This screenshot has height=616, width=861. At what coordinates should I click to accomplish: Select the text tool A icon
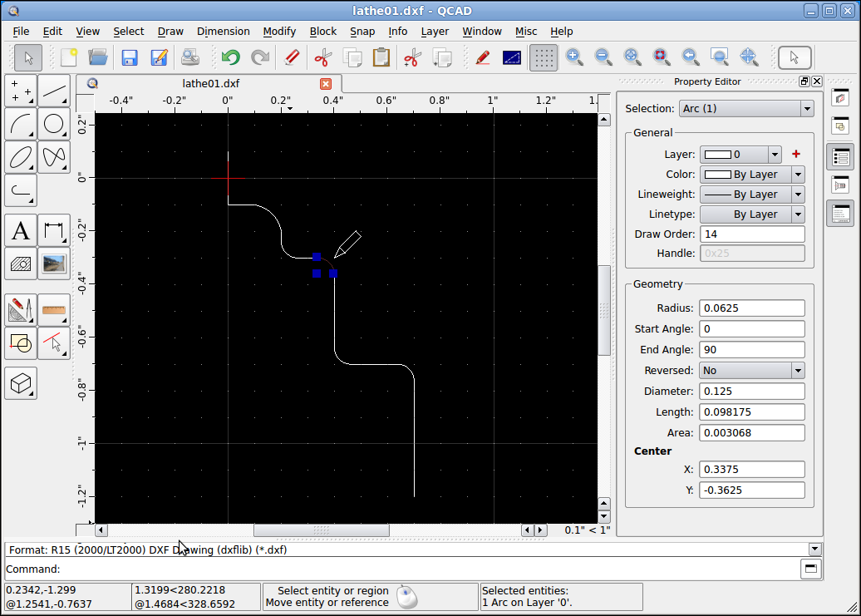(x=21, y=230)
